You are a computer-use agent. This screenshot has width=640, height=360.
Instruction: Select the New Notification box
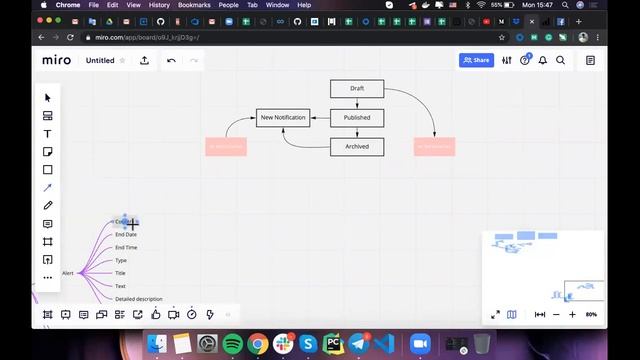pos(283,118)
